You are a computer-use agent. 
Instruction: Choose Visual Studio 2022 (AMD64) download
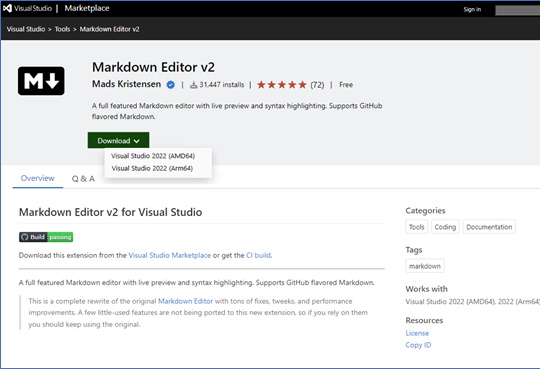click(153, 156)
